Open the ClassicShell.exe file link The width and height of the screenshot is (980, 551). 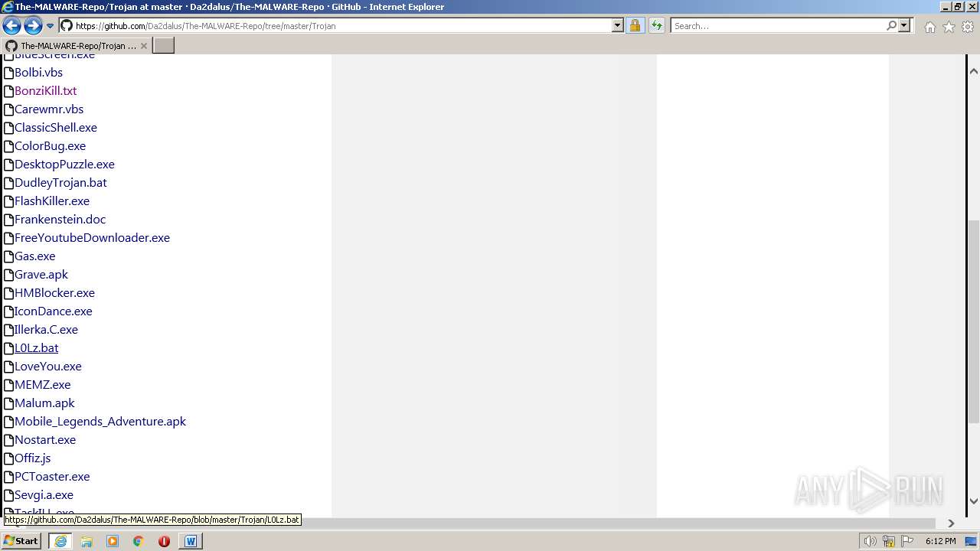pos(56,127)
